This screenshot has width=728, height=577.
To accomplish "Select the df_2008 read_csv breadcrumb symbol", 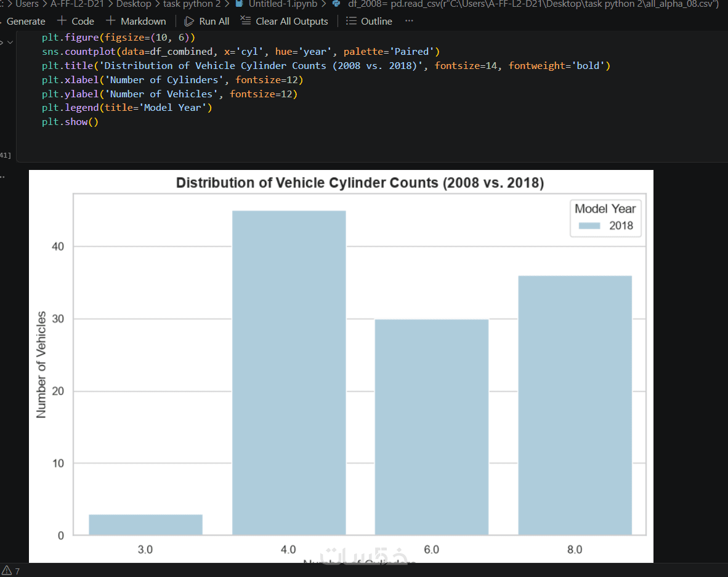I will pyautogui.click(x=533, y=4).
